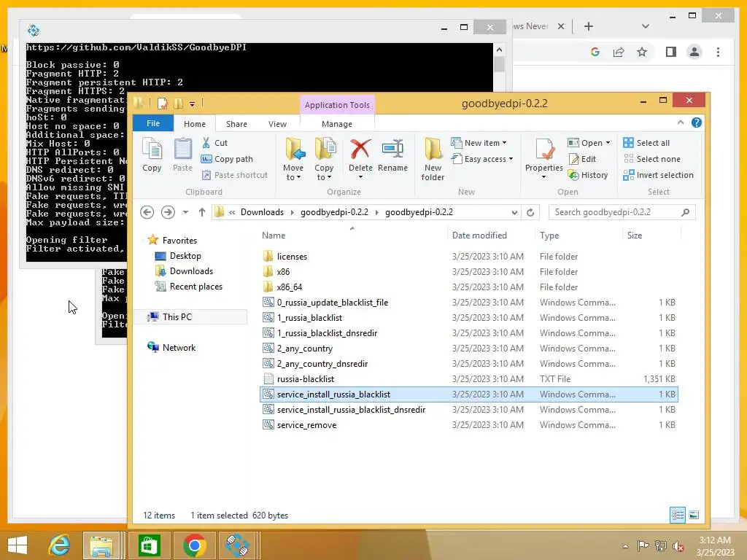Click the Application Tools contextual tab
Viewport: 747px width, 560px height.
coord(337,105)
